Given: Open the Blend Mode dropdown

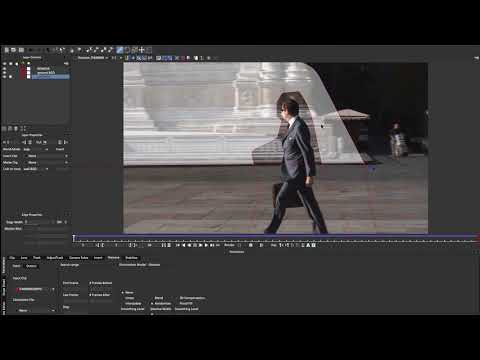Looking at the screenshot, I should point(37,149).
